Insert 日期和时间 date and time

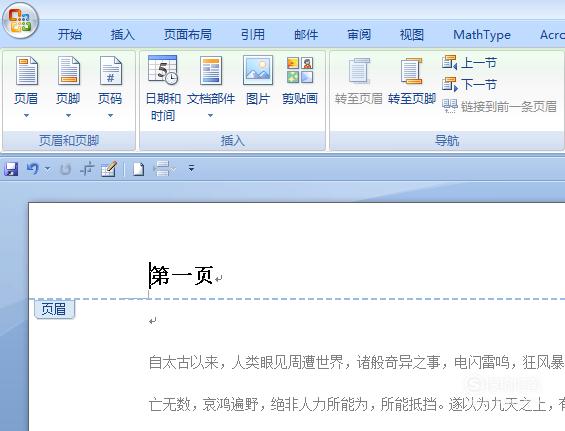163,88
